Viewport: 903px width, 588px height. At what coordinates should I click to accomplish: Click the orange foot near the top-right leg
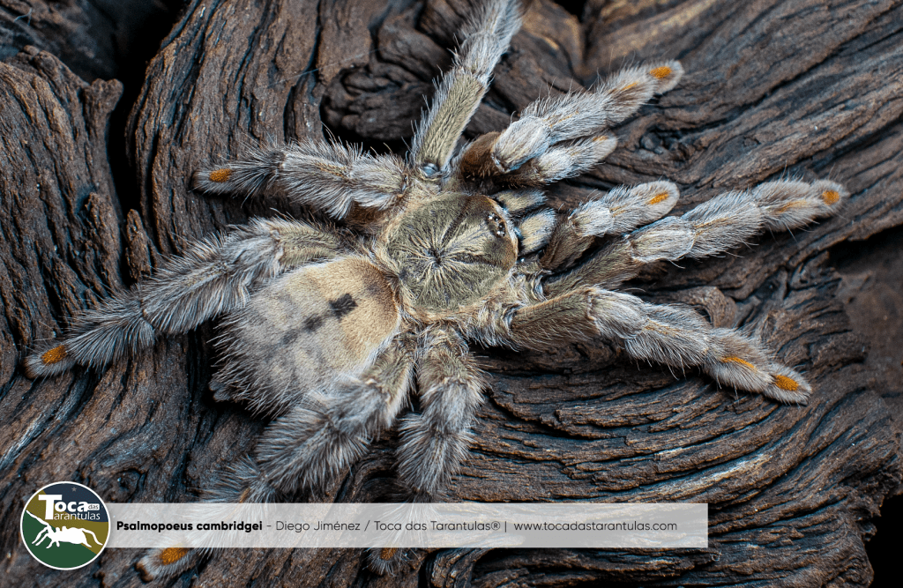pyautogui.click(x=660, y=72)
